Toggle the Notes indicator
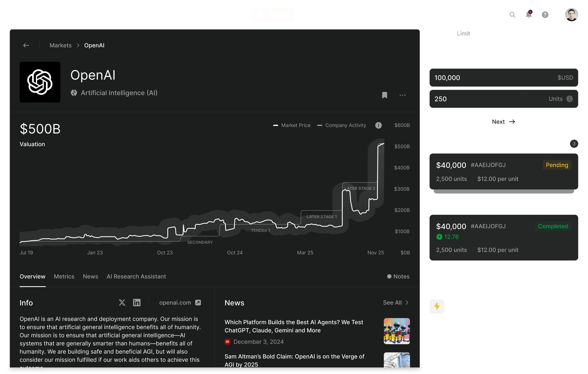This screenshot has width=588, height=374. tap(398, 276)
